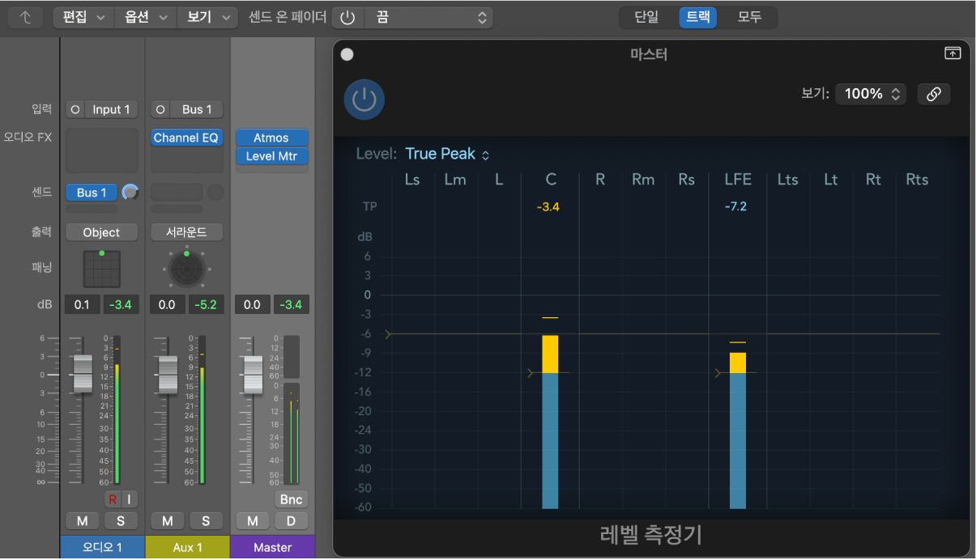Viewport: 976px width, 560px height.
Task: Solo the Aux 1 channel
Action: point(206,521)
